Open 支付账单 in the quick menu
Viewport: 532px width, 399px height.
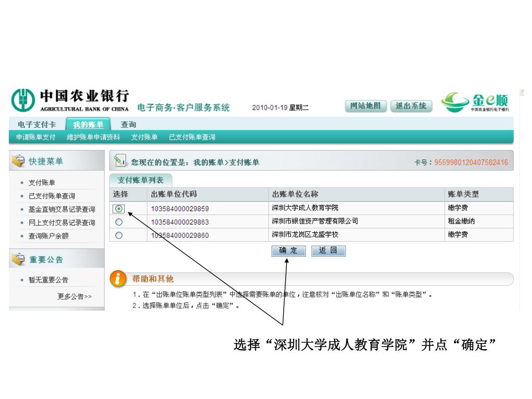(x=42, y=182)
